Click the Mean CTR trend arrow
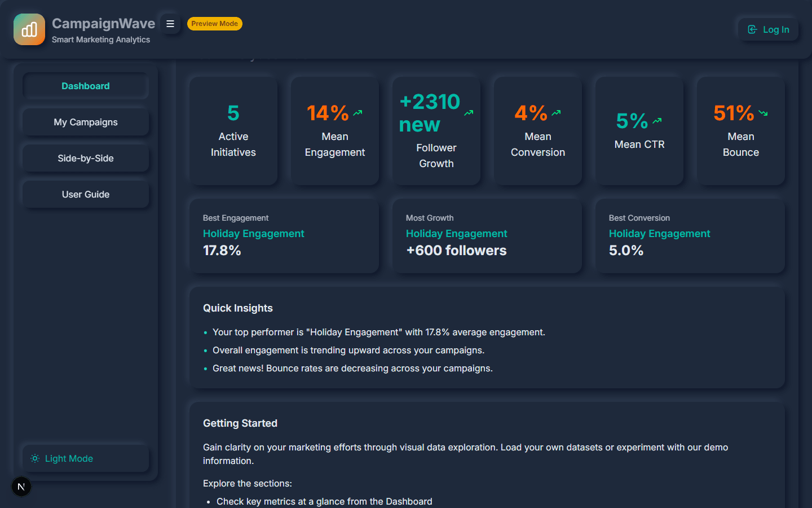The width and height of the screenshot is (812, 508). click(x=657, y=121)
